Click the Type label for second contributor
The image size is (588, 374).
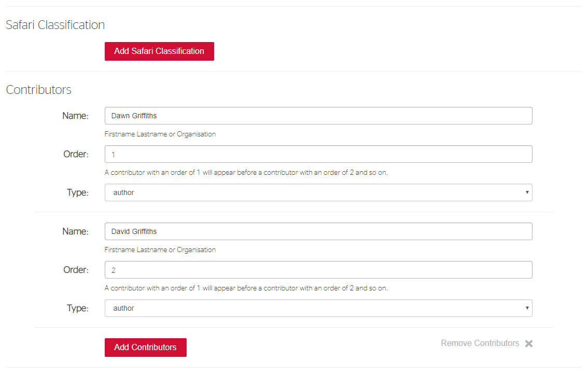pos(78,308)
